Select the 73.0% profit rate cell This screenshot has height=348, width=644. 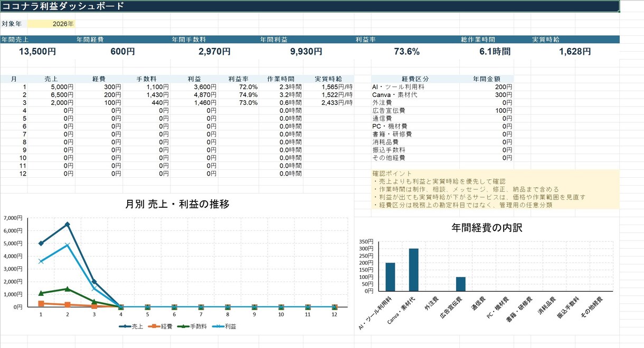point(238,103)
